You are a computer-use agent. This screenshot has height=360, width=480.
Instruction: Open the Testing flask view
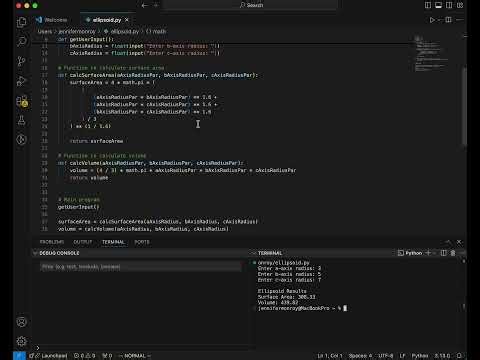tap(22, 120)
